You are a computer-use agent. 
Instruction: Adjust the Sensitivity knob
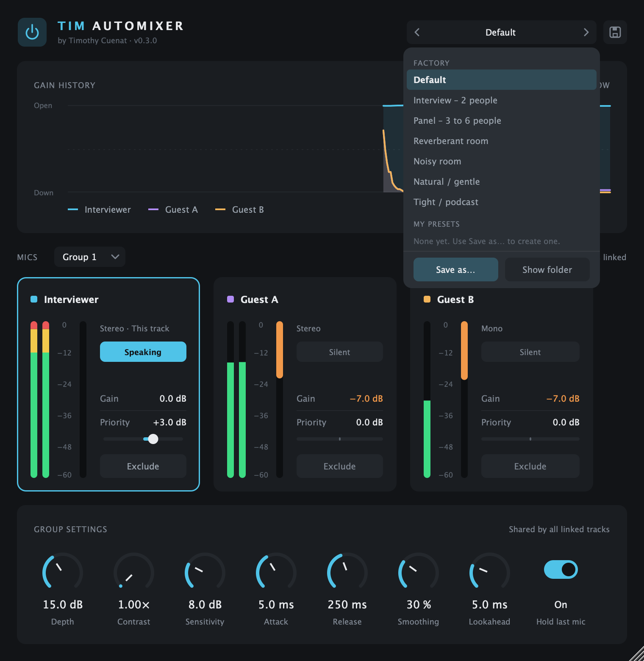point(205,571)
